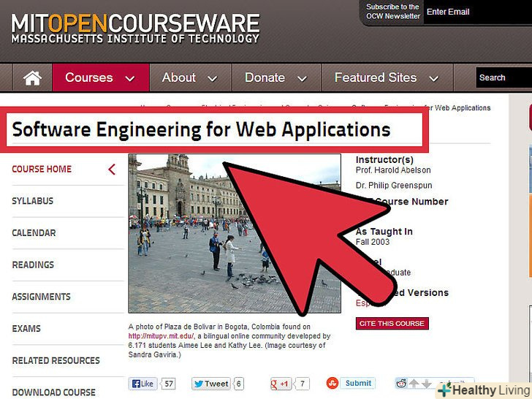Click the StumbleUpon Submit button
Image resolution: width=532 pixels, height=399 pixels.
pyautogui.click(x=358, y=383)
